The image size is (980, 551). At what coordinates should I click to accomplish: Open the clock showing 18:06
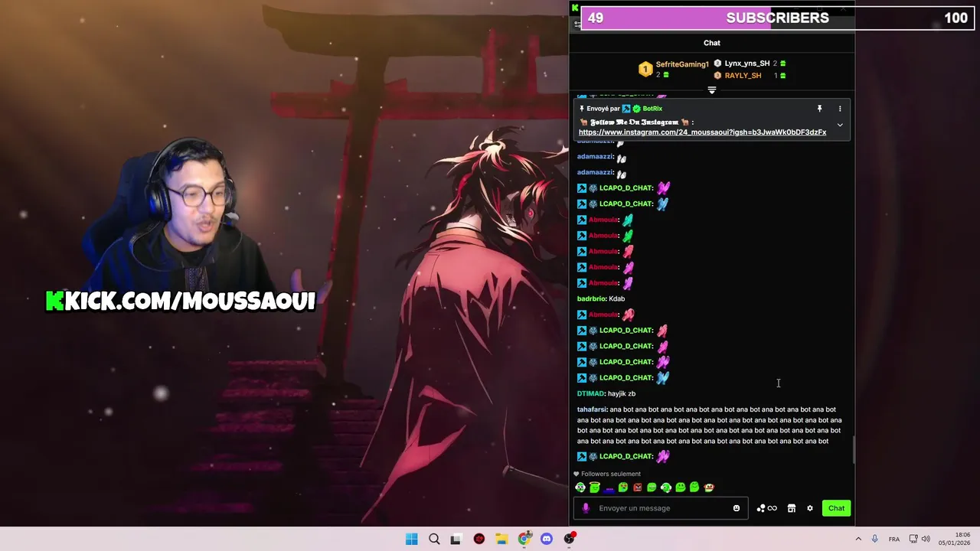tap(954, 539)
